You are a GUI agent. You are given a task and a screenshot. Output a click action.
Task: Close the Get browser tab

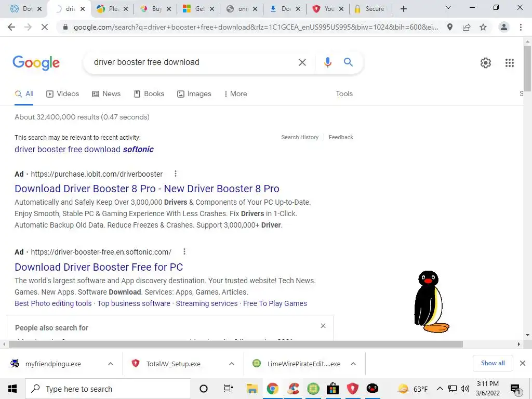point(212,9)
